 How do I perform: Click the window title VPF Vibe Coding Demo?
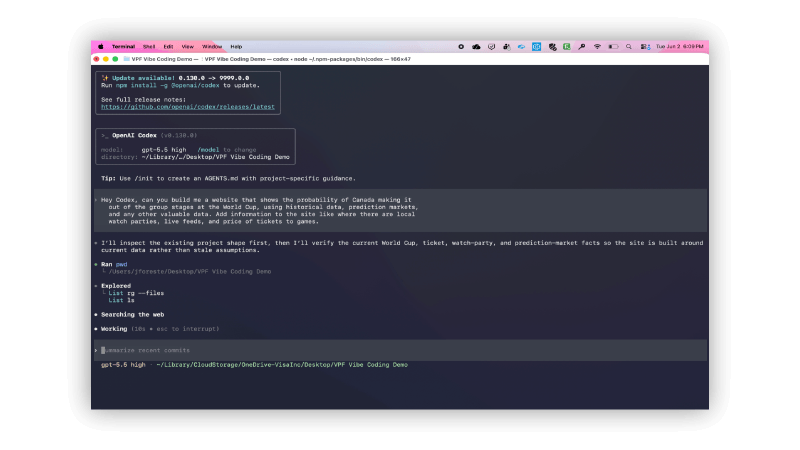[271, 59]
